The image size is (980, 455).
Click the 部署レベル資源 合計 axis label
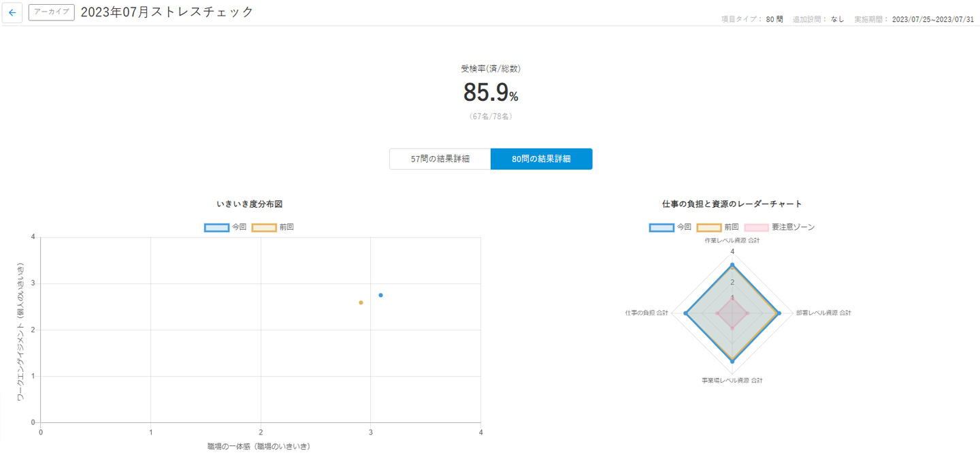[x=823, y=313]
